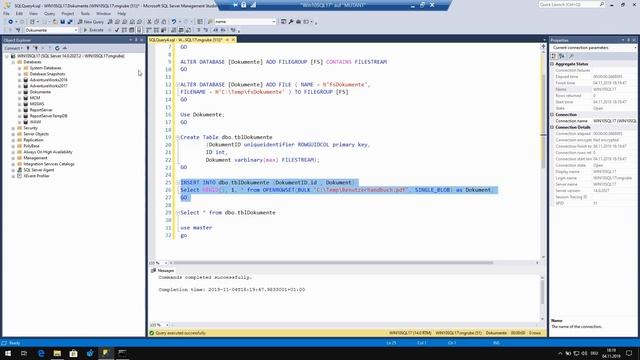Viewport: 640px width, 360px height.
Task: Click the Save disk icon
Action: pyautogui.click(x=62, y=22)
